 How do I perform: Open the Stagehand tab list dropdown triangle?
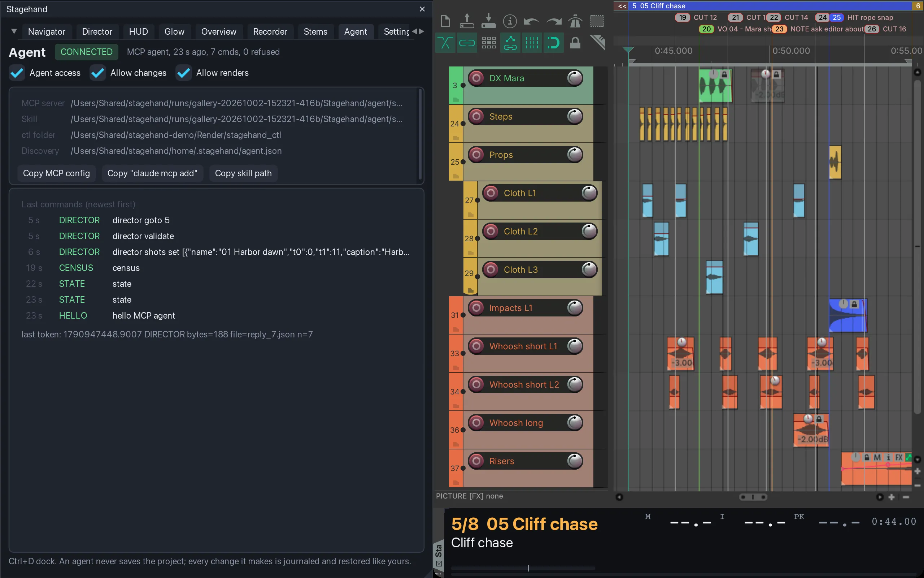click(x=14, y=31)
